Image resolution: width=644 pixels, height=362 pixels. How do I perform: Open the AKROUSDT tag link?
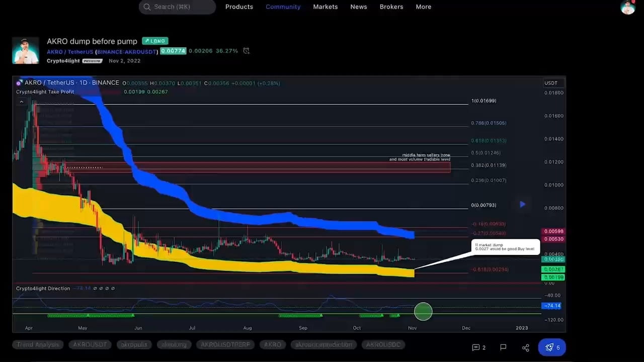[90, 344]
